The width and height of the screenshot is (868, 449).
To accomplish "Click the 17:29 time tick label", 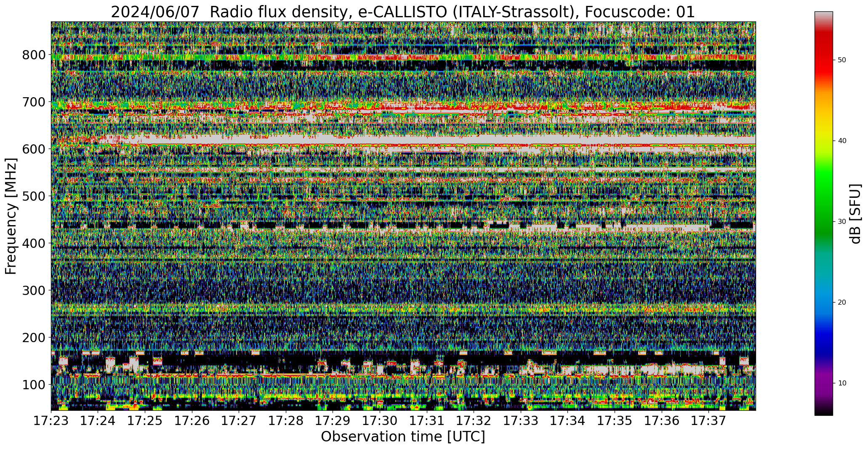I will coord(333,421).
